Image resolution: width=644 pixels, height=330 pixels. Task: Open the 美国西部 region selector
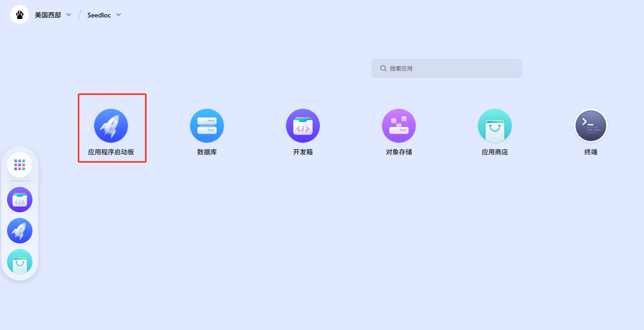(x=48, y=15)
